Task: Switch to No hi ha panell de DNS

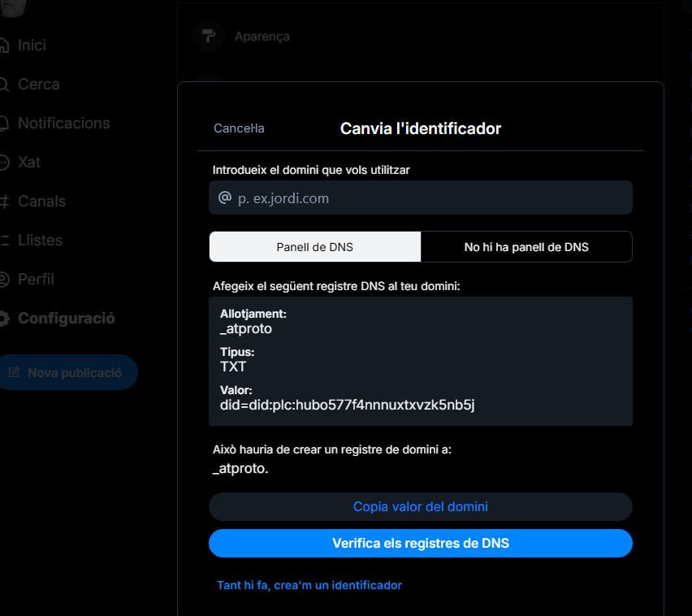Action: [x=526, y=247]
